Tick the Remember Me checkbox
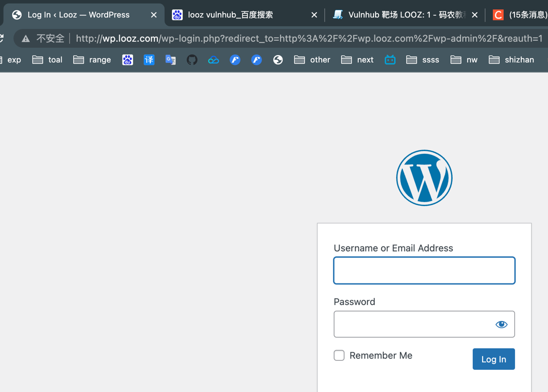Screen dimensions: 548x392 [339, 355]
